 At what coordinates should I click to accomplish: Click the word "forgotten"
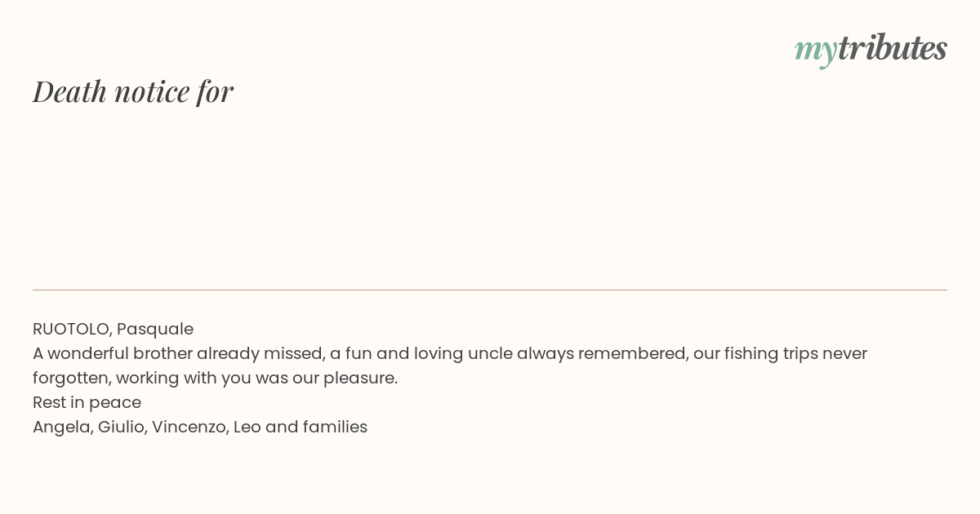pos(71,379)
